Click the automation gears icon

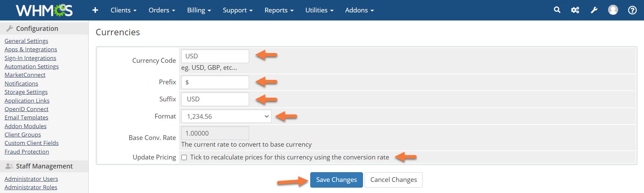(575, 10)
